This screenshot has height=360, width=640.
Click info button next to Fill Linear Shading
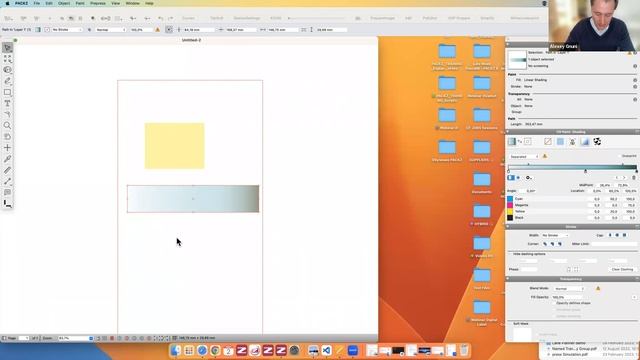click(635, 80)
